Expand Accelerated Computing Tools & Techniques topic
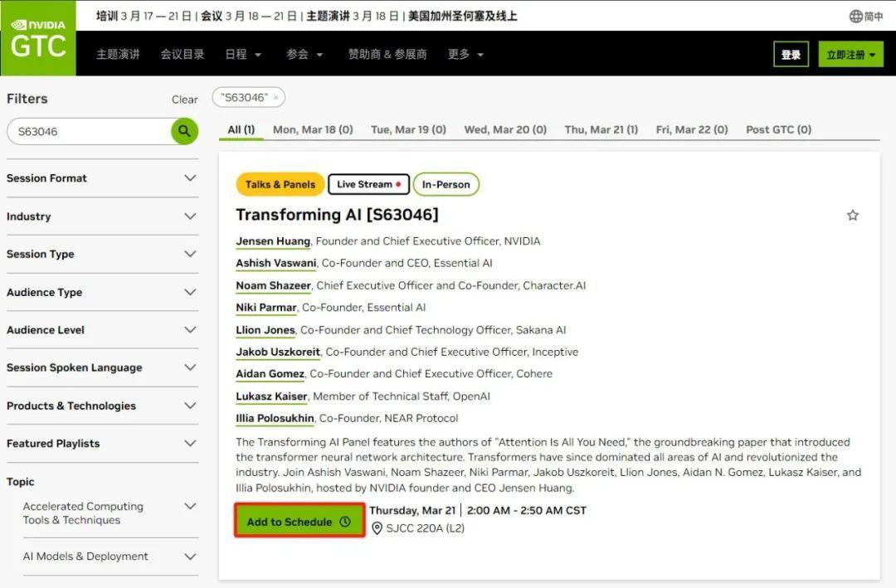Screen dimensions: 896x588 tap(110, 513)
